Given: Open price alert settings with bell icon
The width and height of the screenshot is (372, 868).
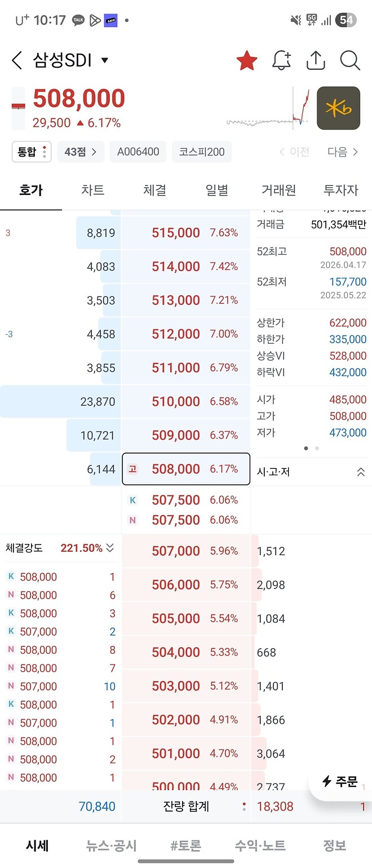Looking at the screenshot, I should pyautogui.click(x=281, y=60).
